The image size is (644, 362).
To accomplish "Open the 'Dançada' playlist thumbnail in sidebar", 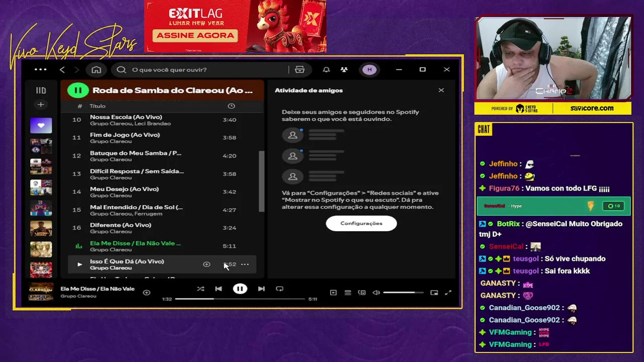I will [41, 269].
